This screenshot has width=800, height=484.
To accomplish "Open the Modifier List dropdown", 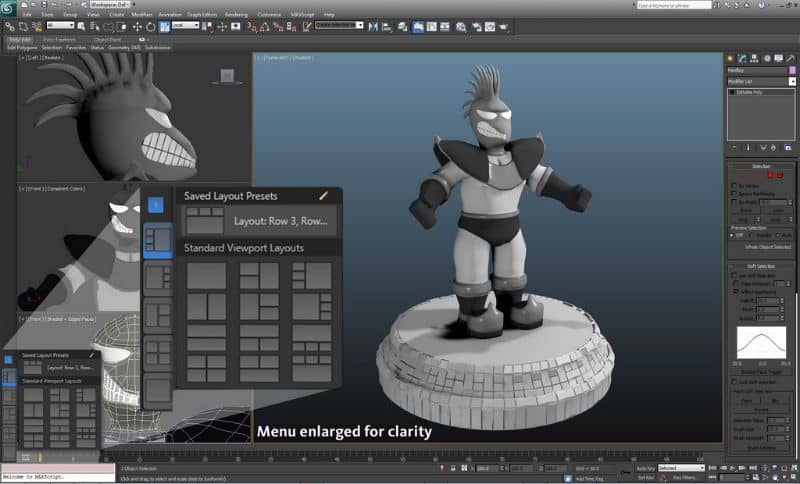I will coord(760,81).
